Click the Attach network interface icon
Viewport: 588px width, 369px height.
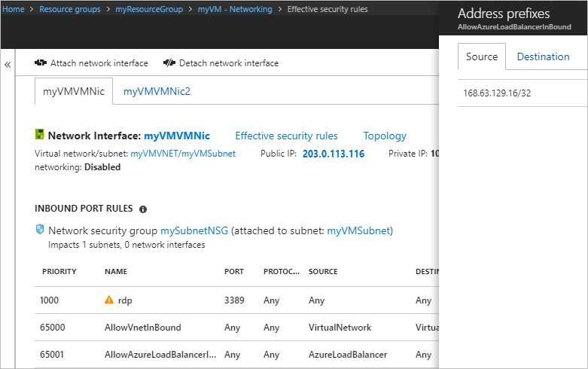pyautogui.click(x=41, y=63)
